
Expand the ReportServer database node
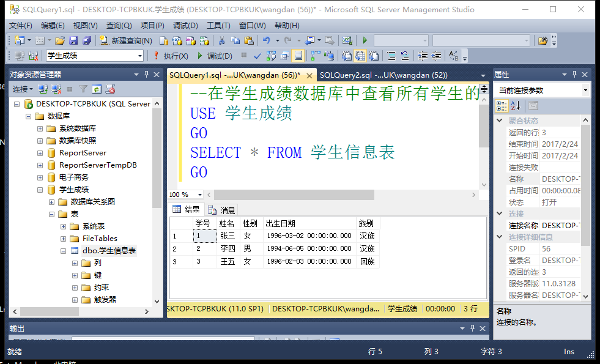tap(40, 153)
